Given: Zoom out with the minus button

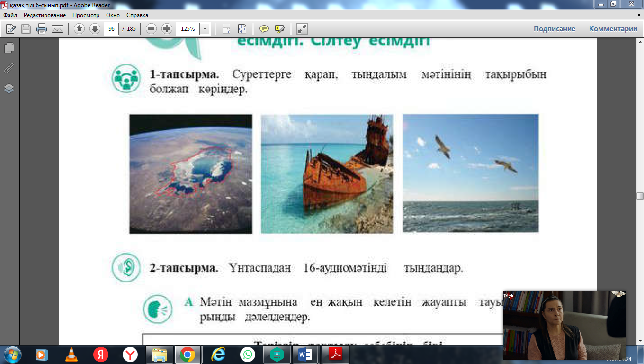Looking at the screenshot, I should tap(152, 29).
